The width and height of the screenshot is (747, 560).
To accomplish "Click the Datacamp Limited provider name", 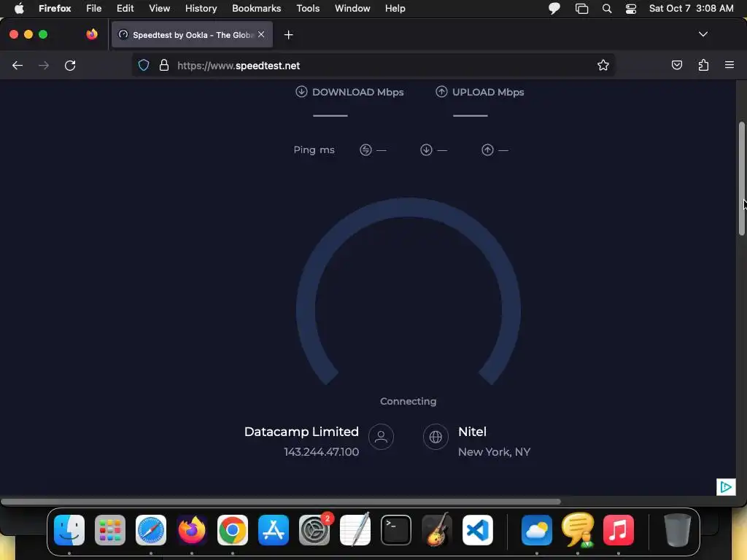I will click(x=301, y=432).
